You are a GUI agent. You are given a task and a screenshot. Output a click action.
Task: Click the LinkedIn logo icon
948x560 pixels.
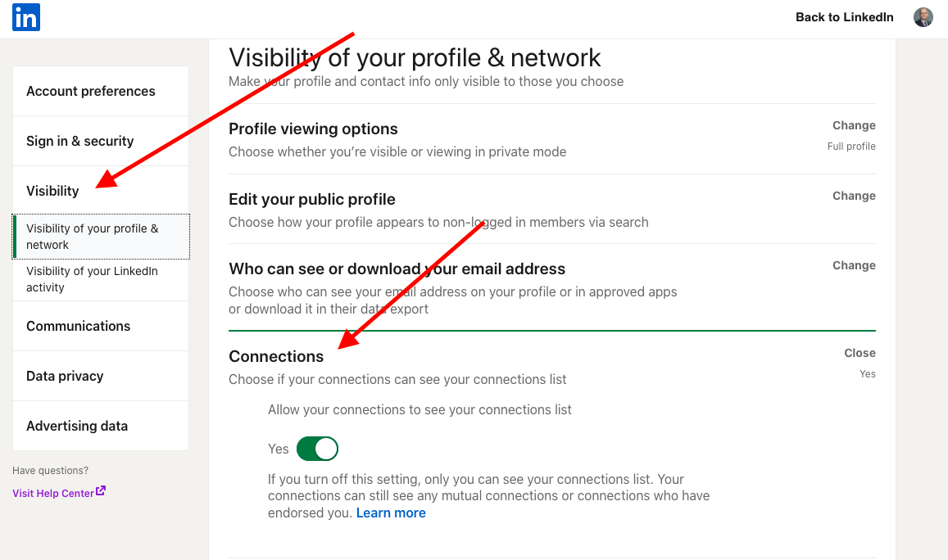(25, 17)
